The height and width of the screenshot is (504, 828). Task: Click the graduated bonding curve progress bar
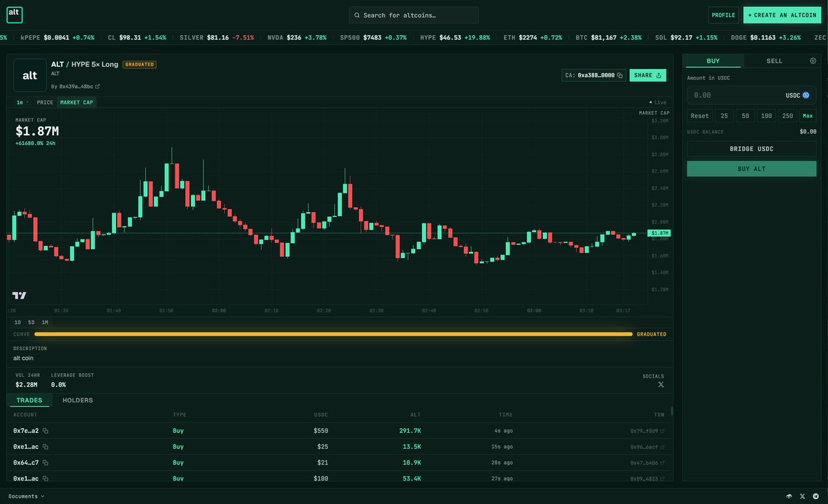click(334, 334)
